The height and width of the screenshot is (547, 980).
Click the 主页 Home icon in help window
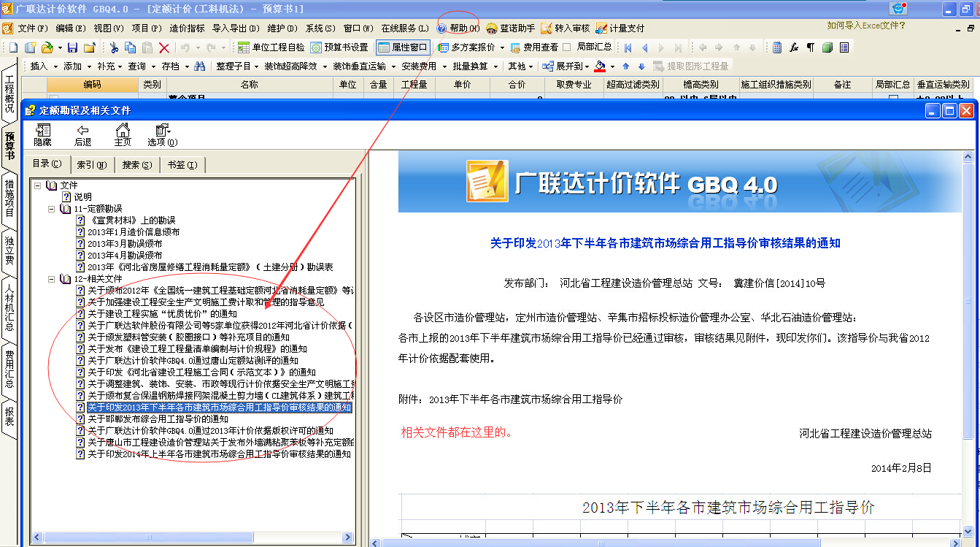[123, 135]
